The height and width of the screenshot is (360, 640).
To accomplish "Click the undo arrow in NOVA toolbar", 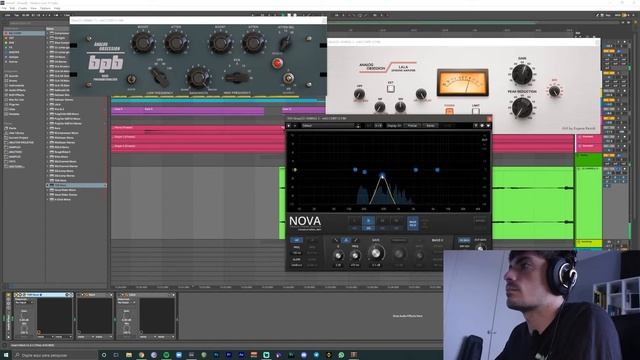I will [x=289, y=126].
